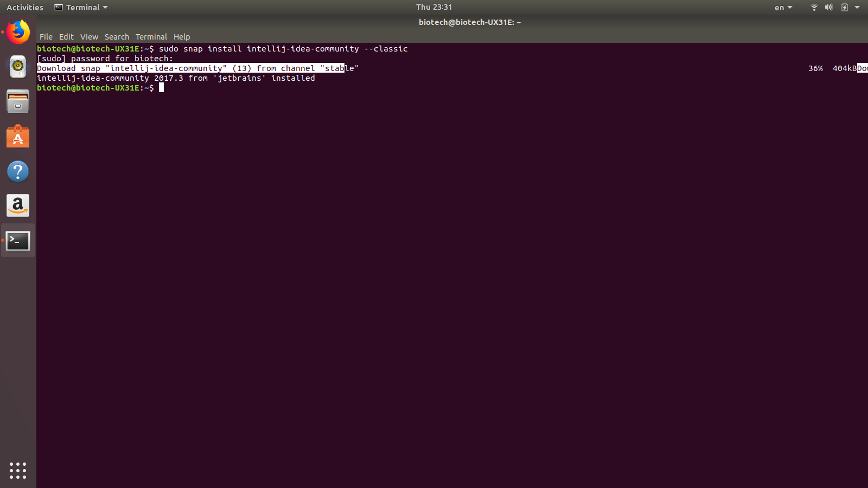
Task: Open the Activities overview
Action: [25, 8]
